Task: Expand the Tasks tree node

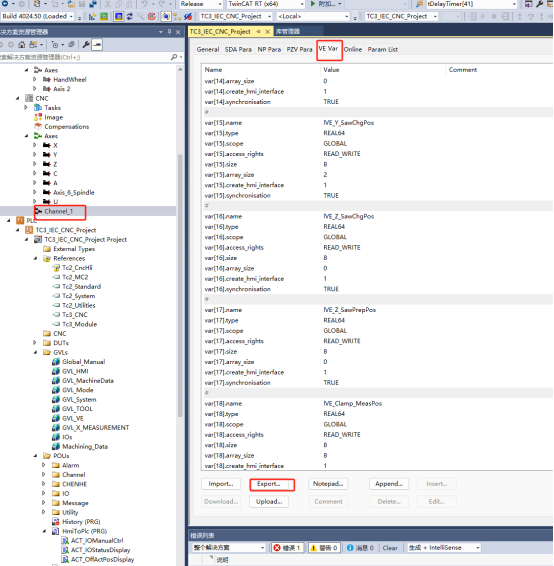Action: (x=26, y=108)
